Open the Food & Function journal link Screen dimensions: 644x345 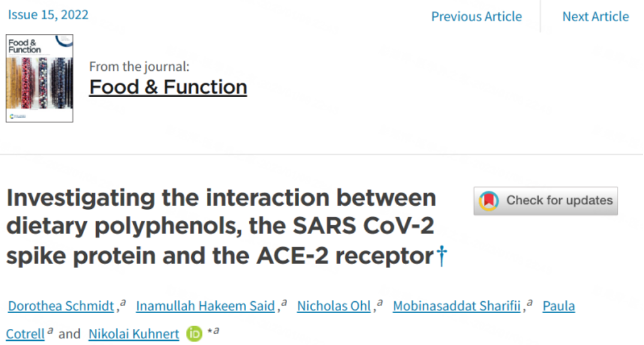[x=168, y=87]
